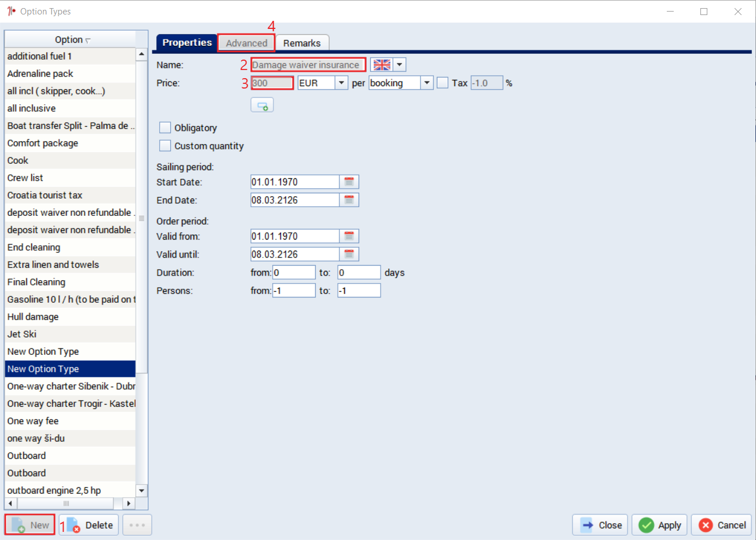Open the Valid until calendar picker

pos(349,254)
